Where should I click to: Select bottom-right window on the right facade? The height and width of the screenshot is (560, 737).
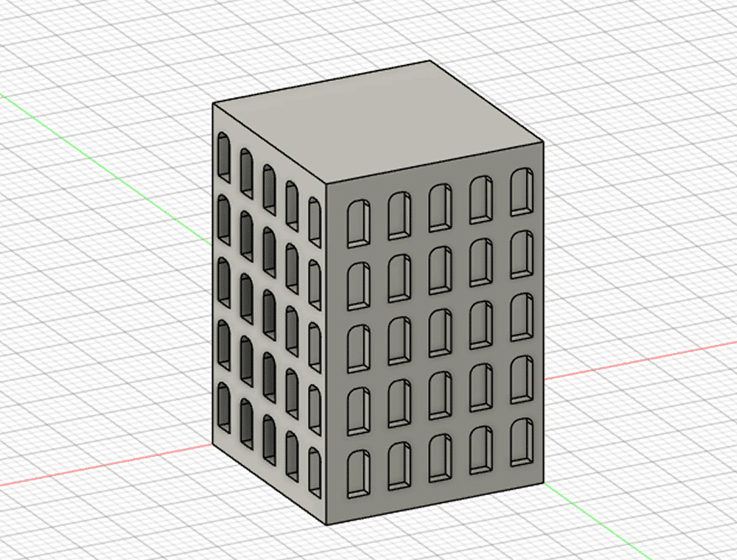[x=523, y=442]
